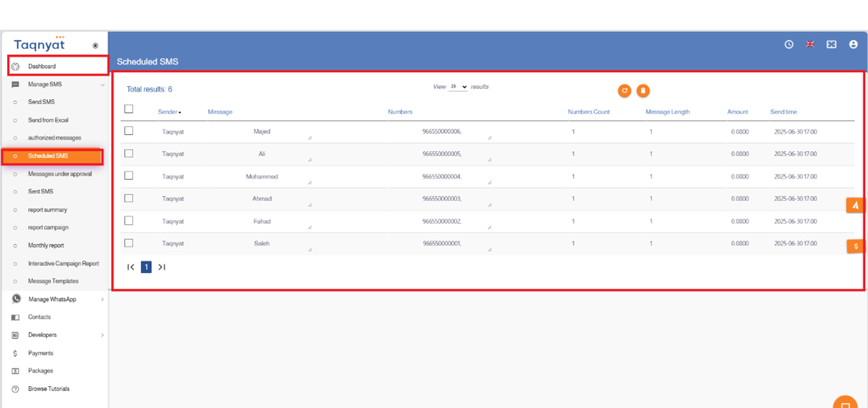
Task: Toggle fullscreen icon in header
Action: (x=831, y=44)
